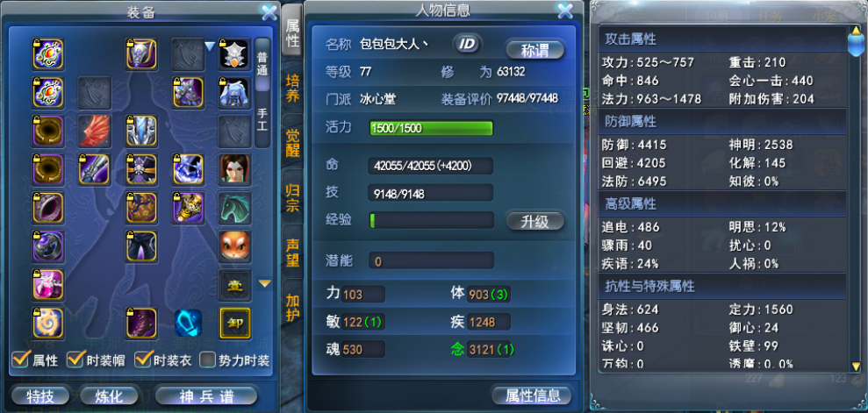Open the 觉醒 side tab
The height and width of the screenshot is (413, 868).
click(292, 143)
